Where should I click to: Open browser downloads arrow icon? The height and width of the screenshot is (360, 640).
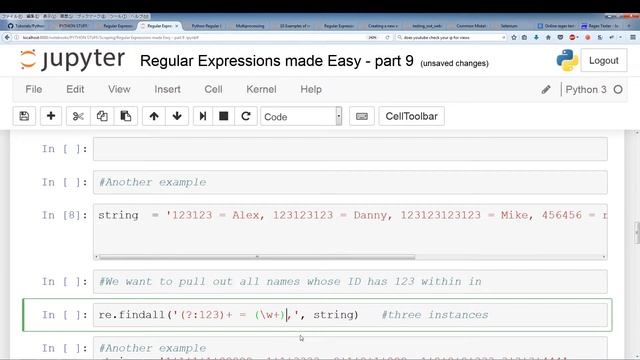point(536,37)
